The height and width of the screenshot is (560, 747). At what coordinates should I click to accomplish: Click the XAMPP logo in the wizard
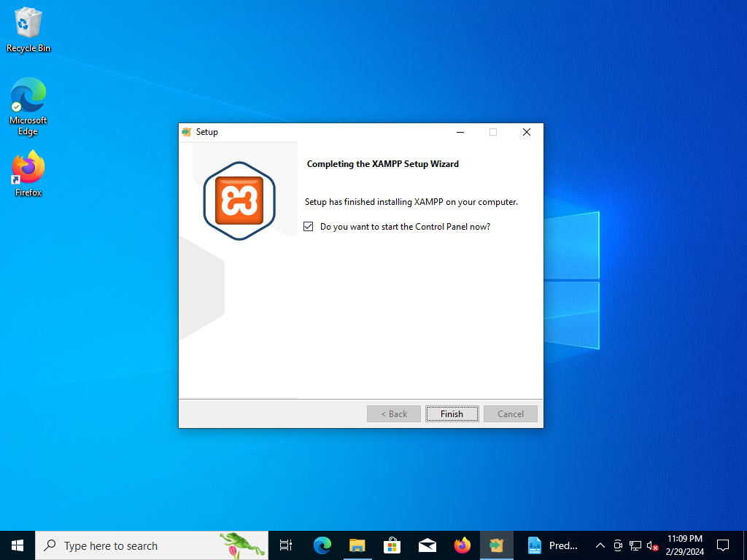239,199
